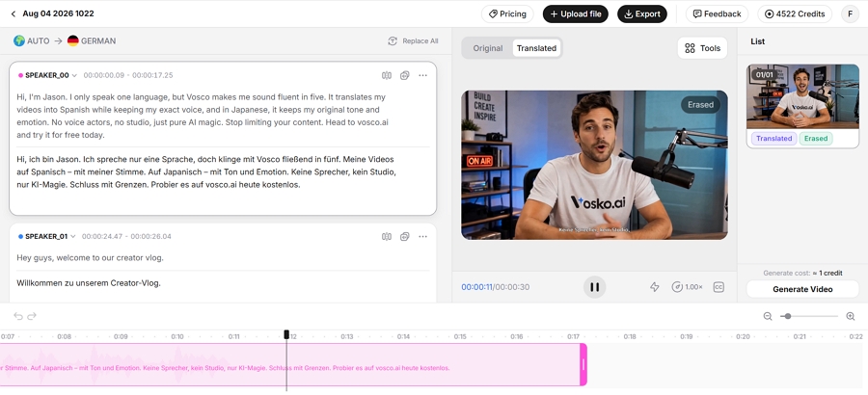This screenshot has height=395, width=868.
Task: Switch to the Translated video tab
Action: tap(536, 48)
